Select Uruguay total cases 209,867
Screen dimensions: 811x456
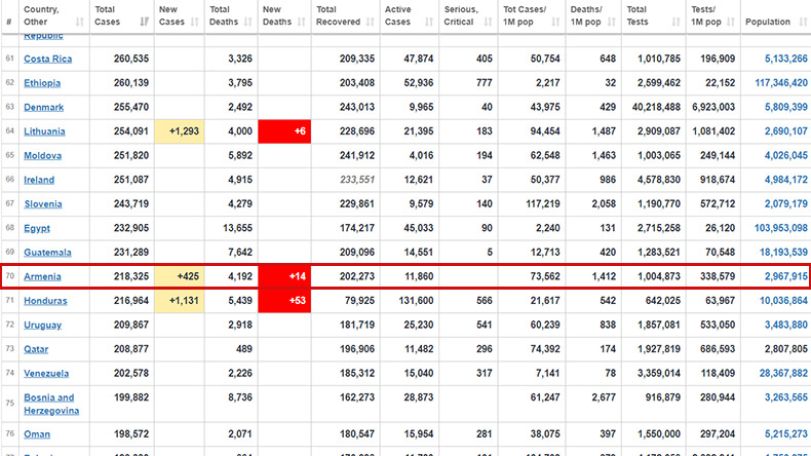click(131, 325)
